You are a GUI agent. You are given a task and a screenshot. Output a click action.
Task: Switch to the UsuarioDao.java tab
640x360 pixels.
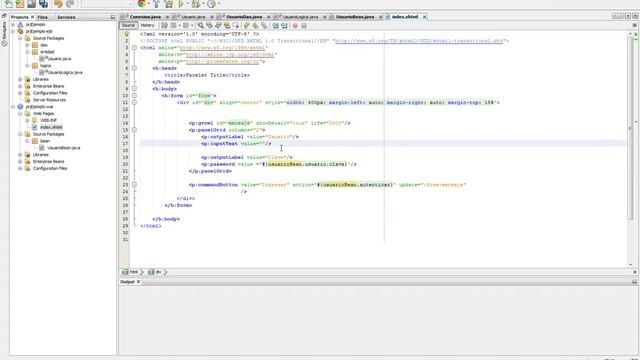point(244,17)
